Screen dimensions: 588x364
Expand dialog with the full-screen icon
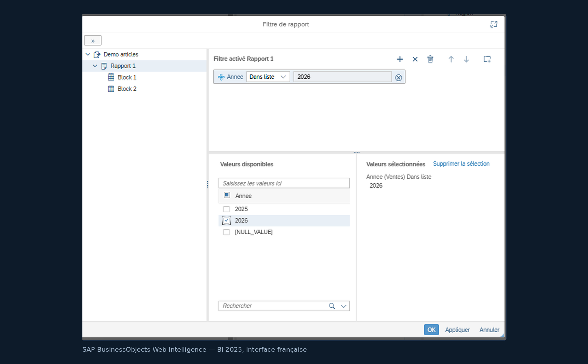click(494, 24)
